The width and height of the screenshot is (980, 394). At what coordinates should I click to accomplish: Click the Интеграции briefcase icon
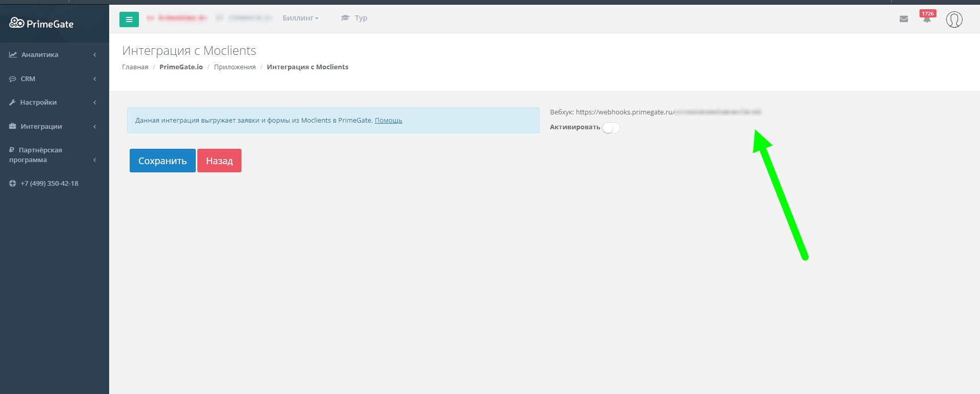coord(13,126)
